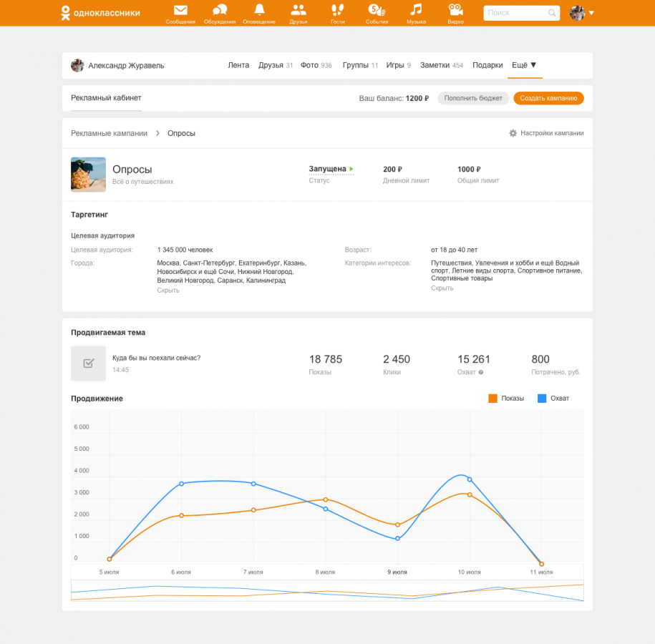Collapse interest categories via Скрыть

442,288
